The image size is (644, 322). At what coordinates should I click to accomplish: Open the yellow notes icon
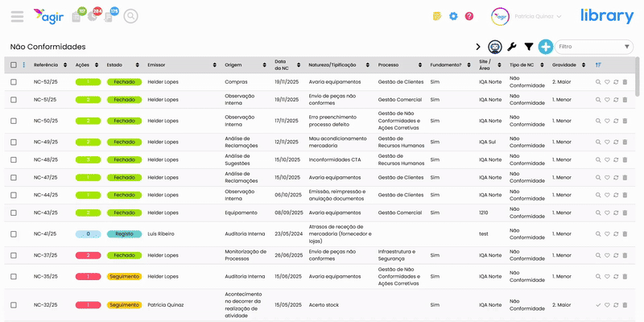437,16
